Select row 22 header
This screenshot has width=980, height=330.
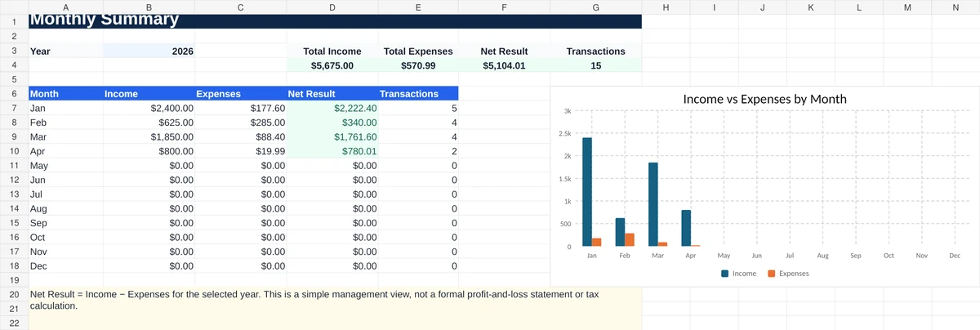(x=14, y=323)
